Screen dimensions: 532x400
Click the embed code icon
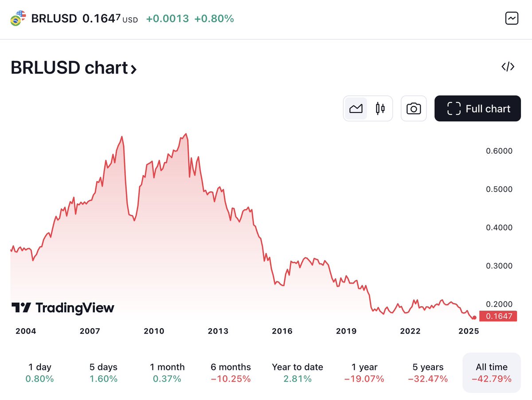508,67
